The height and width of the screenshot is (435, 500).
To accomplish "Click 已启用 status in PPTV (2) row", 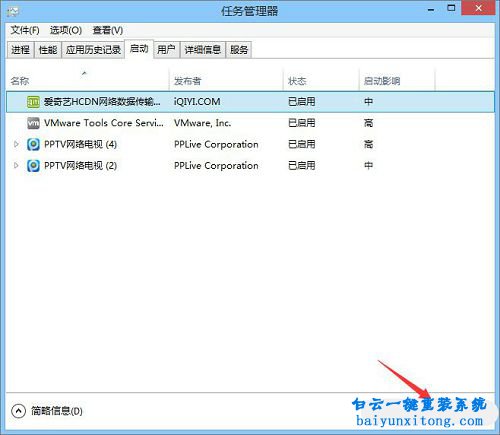I will (x=302, y=165).
